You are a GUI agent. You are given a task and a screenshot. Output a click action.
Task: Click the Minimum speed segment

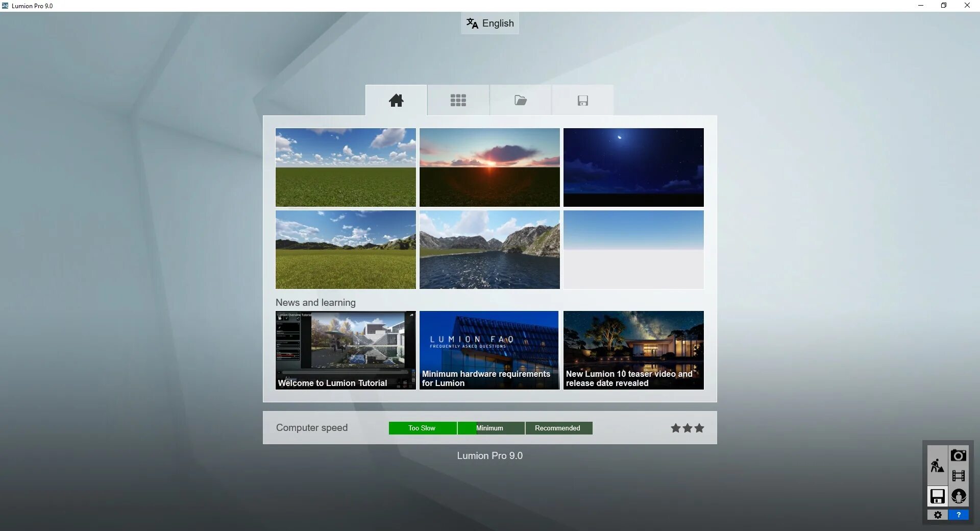click(491, 428)
